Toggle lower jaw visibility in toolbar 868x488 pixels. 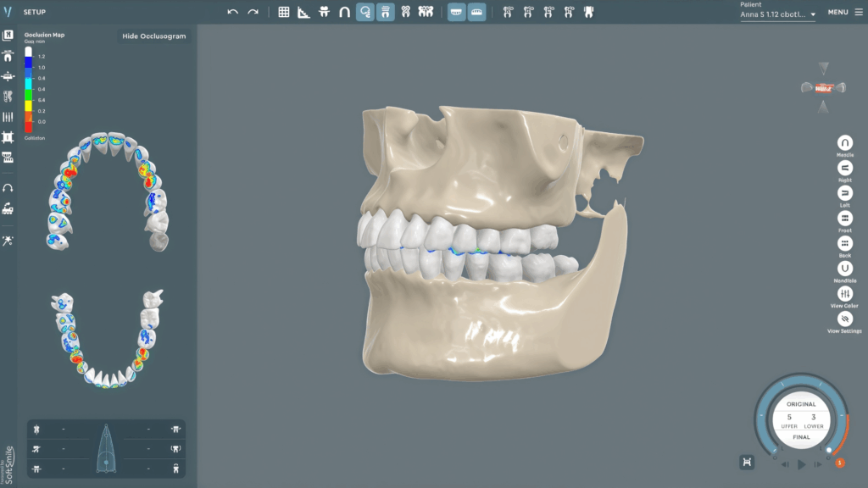pos(476,12)
